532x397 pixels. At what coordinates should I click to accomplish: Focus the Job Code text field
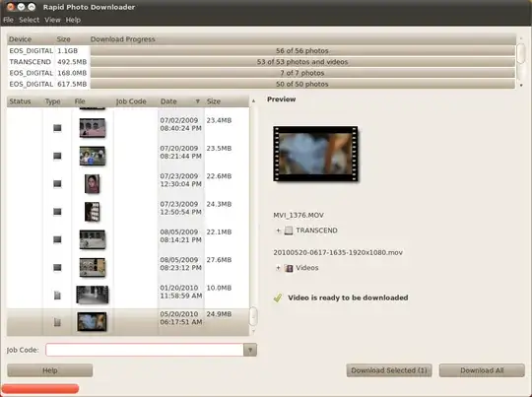pos(145,350)
